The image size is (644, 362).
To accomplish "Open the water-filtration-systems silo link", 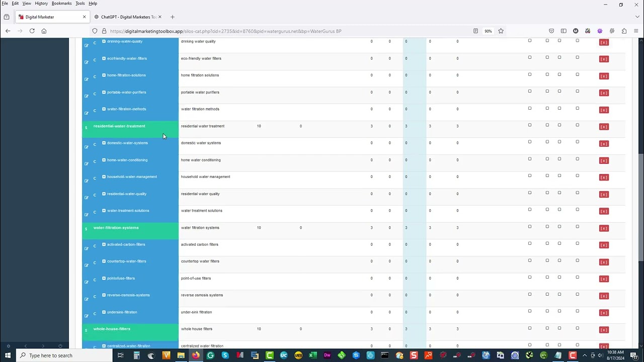I will (x=116, y=228).
